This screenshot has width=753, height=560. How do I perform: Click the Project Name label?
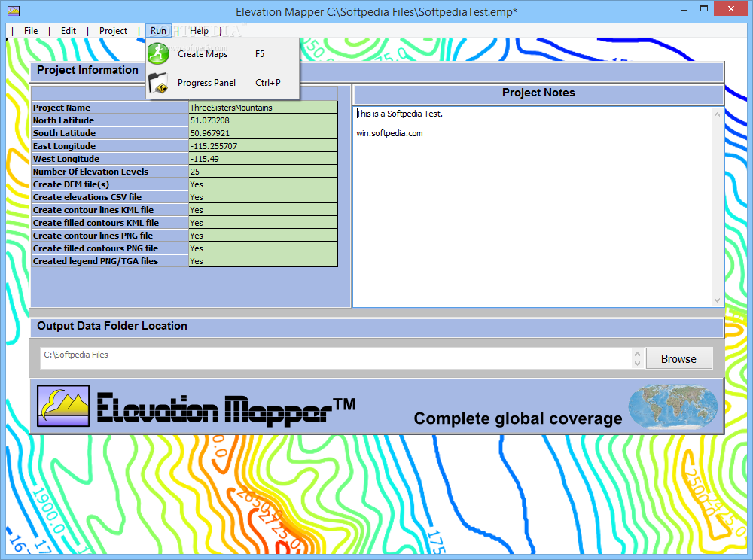[62, 108]
